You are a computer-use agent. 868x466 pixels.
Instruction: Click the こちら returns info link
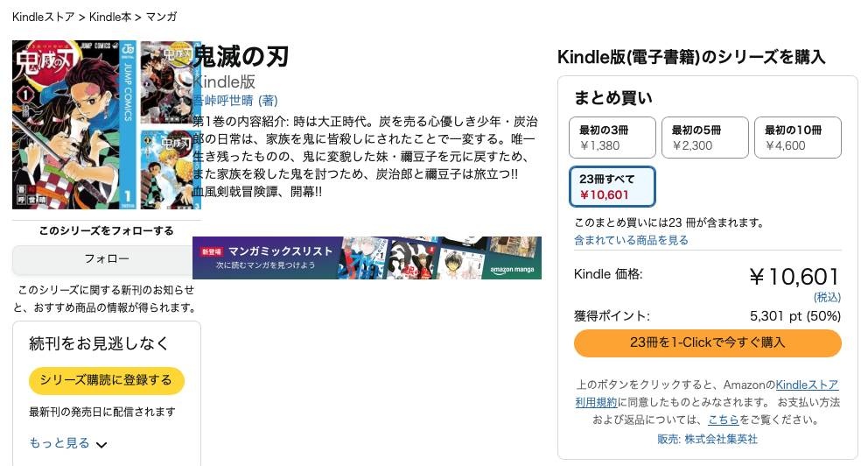[723, 420]
